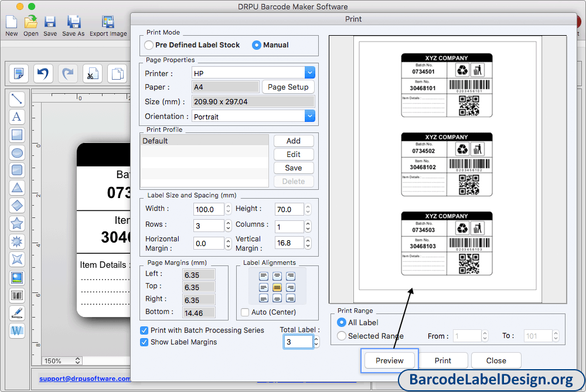Click the Horizontal Margin stepper

coord(229,243)
